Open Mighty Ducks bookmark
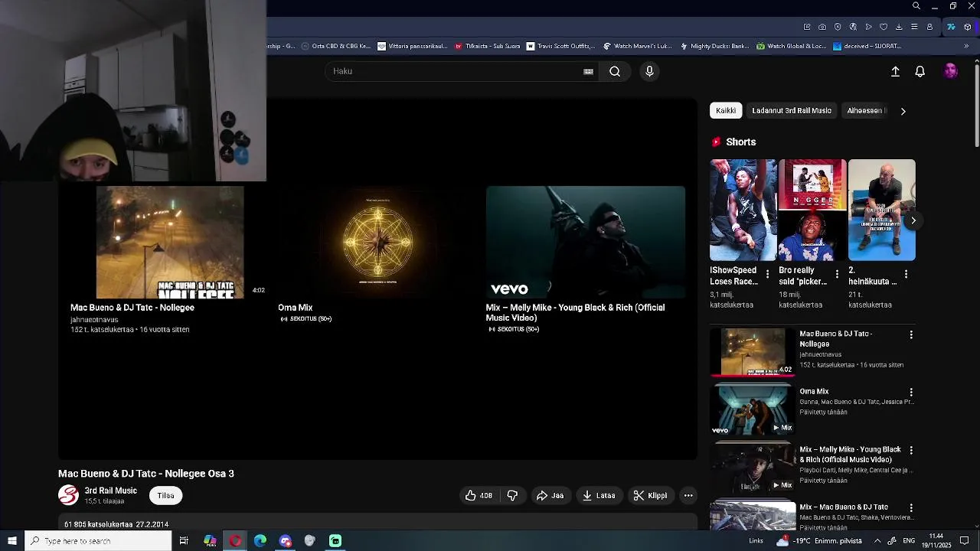 [714, 46]
